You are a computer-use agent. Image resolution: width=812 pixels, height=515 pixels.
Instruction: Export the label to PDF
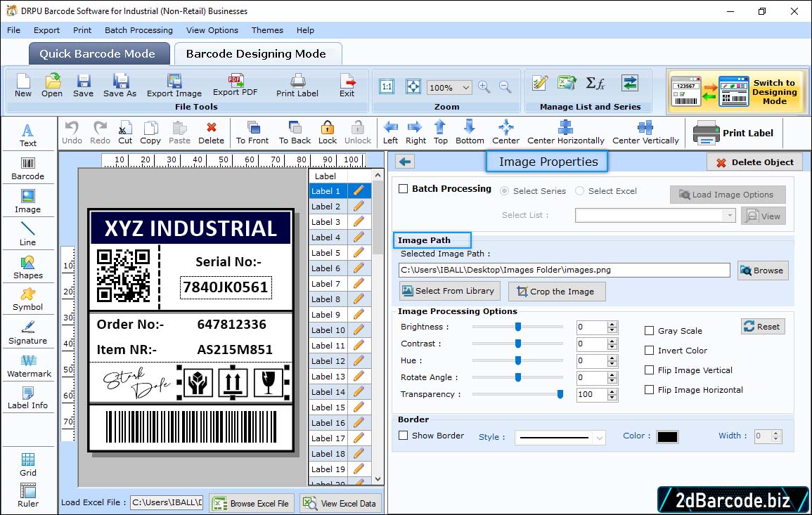235,86
